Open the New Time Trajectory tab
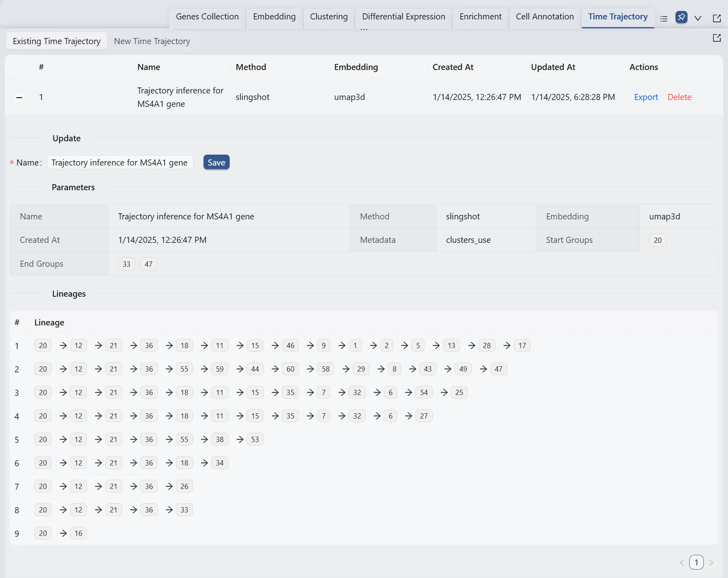The width and height of the screenshot is (728, 578). pos(152,41)
